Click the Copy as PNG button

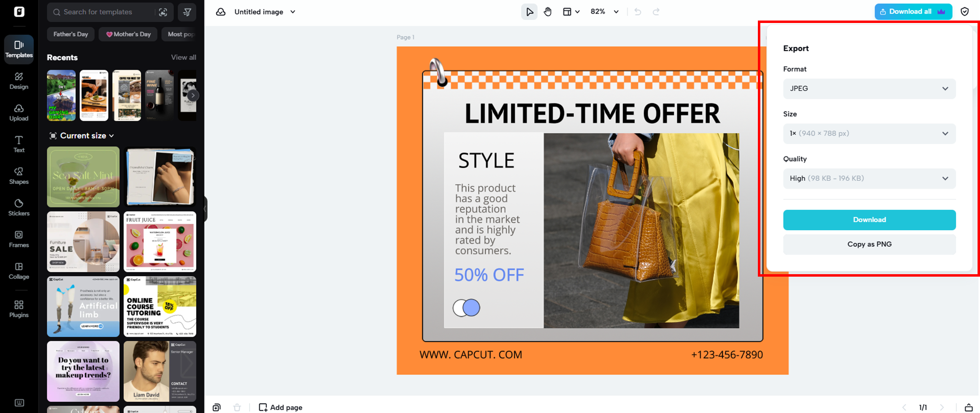869,244
